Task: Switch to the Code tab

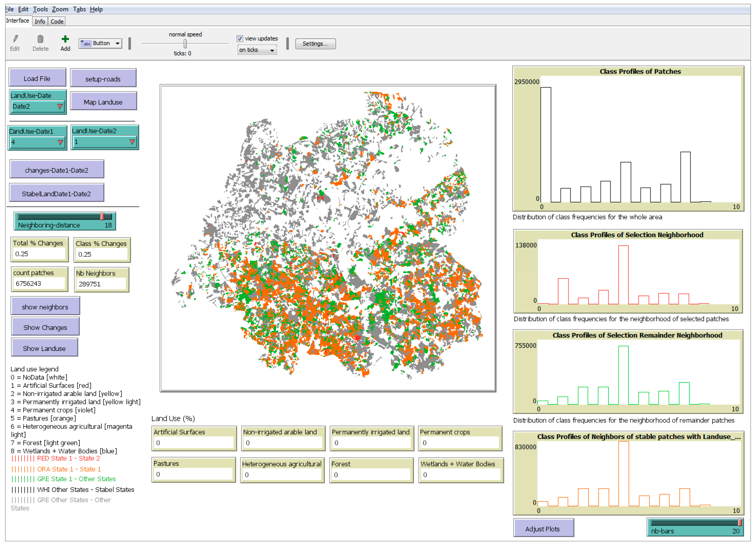Action: point(57,22)
